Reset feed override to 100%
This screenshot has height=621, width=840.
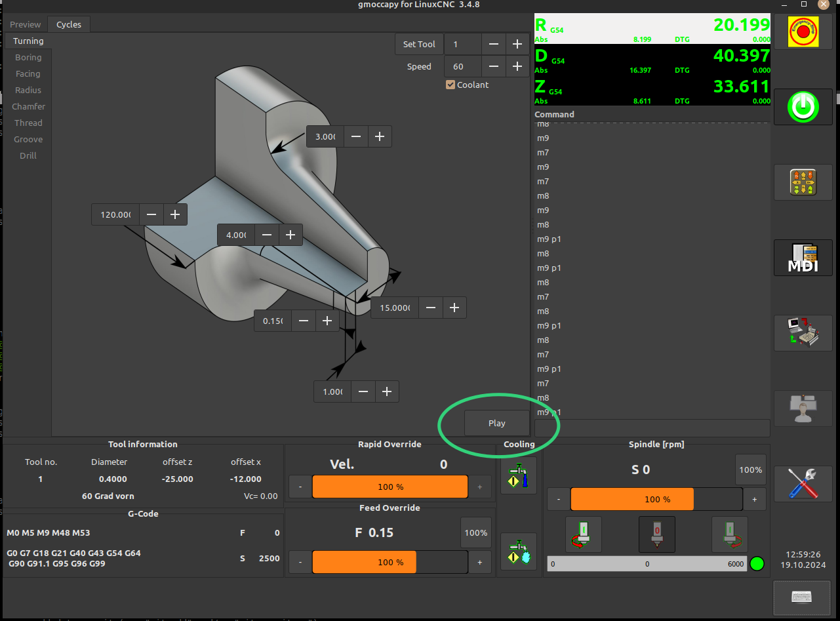tap(476, 532)
